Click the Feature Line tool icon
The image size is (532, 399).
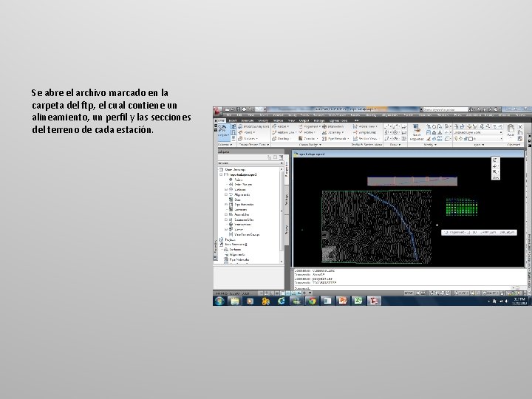point(282,132)
